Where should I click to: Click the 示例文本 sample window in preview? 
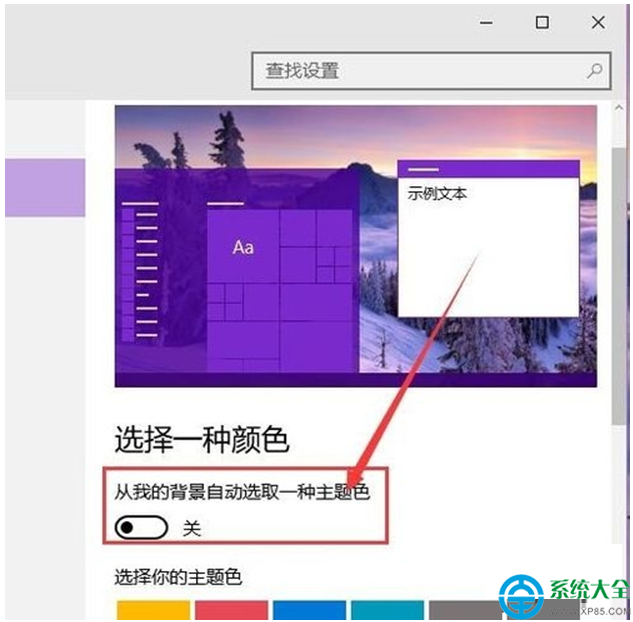coord(488,240)
